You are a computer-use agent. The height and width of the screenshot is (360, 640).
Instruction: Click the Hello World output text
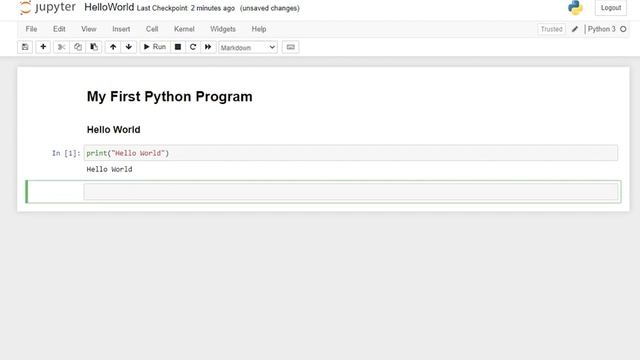pos(109,169)
